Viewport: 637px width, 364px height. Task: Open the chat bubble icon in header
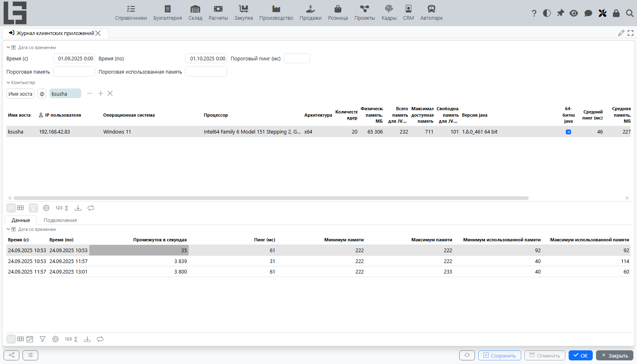point(588,13)
